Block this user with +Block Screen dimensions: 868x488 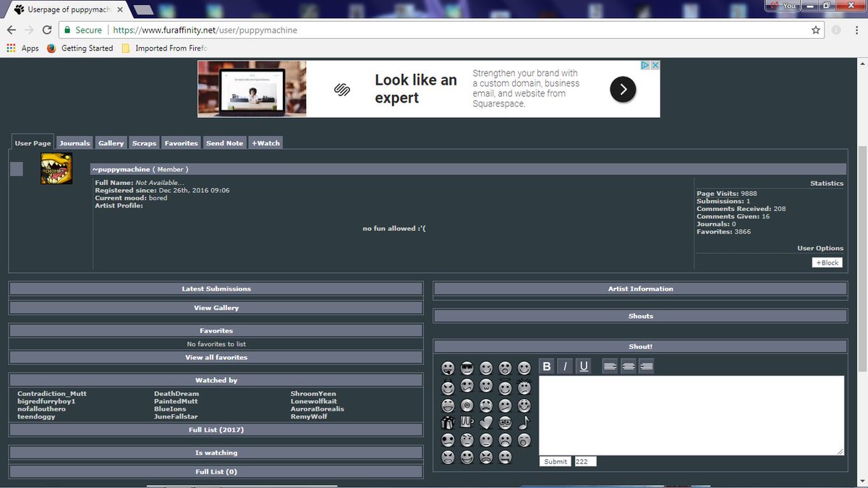827,262
